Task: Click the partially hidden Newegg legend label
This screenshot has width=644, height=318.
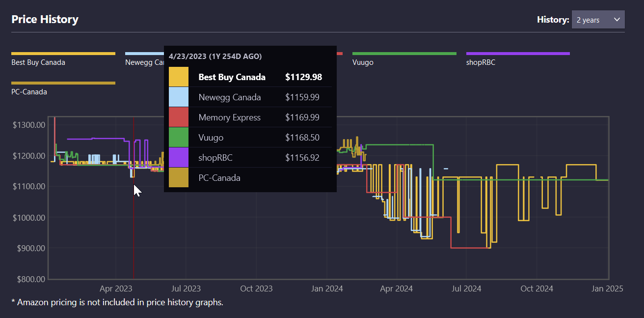Action: click(144, 62)
